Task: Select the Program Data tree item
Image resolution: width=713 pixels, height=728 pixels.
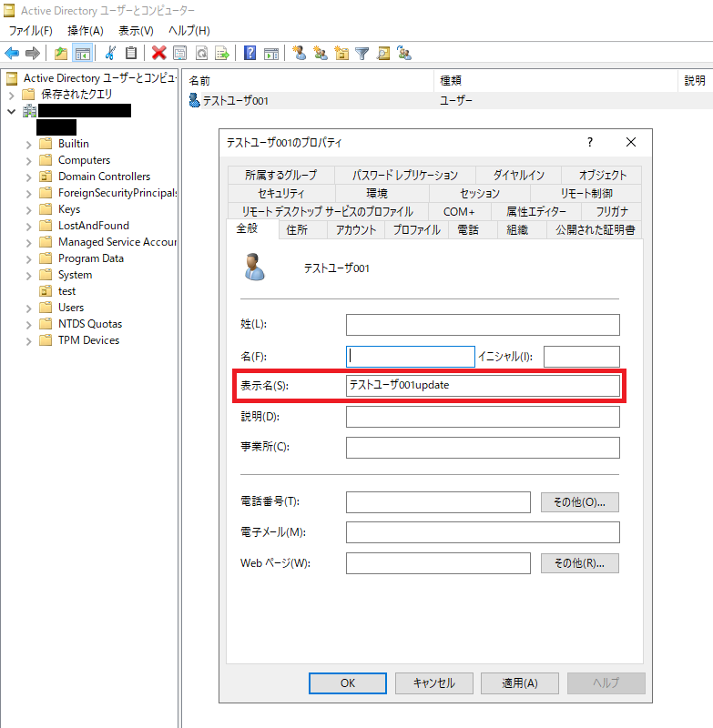Action: pyautogui.click(x=91, y=258)
